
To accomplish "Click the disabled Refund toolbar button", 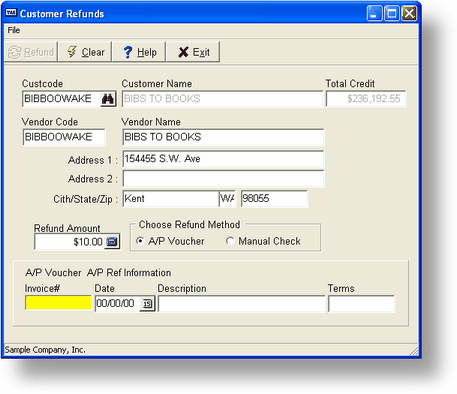I will tap(31, 52).
